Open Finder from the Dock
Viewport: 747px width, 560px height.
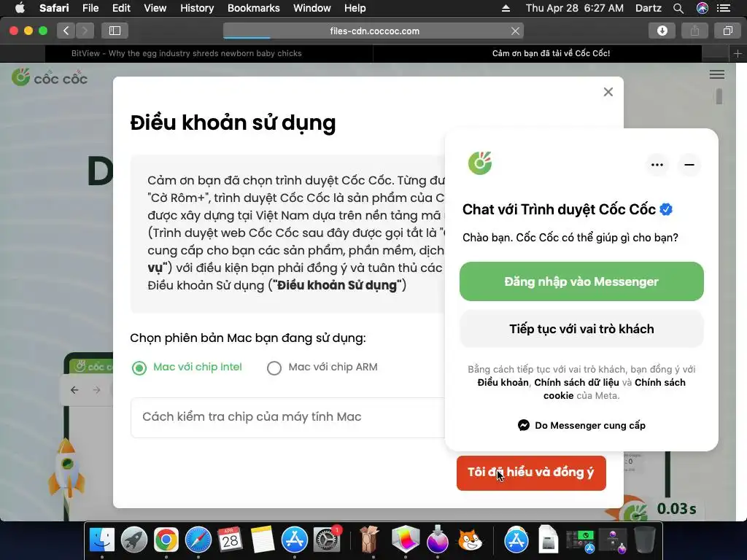click(x=102, y=540)
